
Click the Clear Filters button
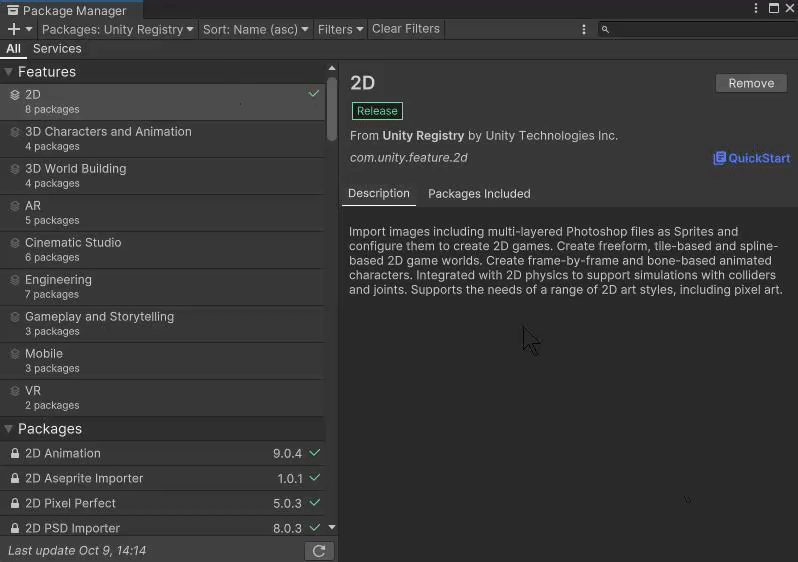[x=406, y=29]
